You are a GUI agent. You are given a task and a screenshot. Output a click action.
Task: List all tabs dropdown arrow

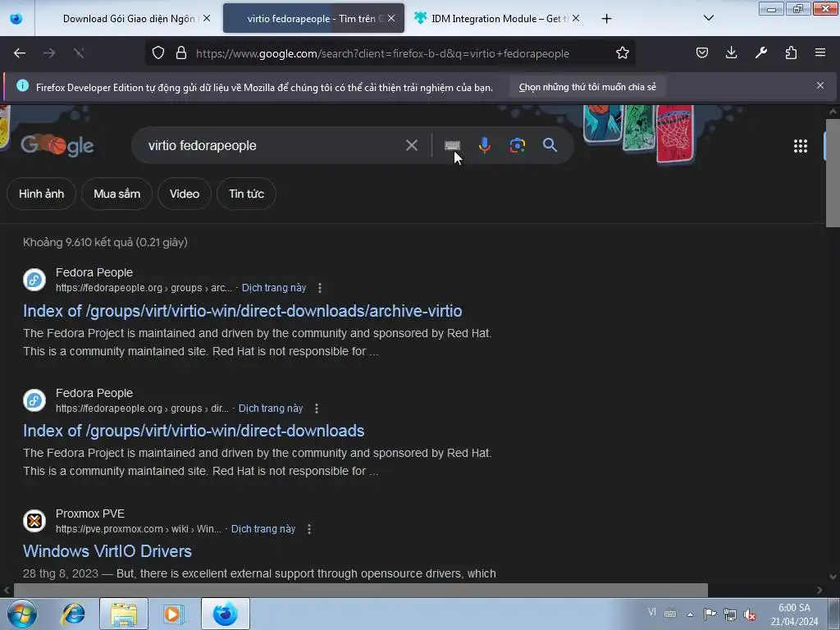point(708,18)
